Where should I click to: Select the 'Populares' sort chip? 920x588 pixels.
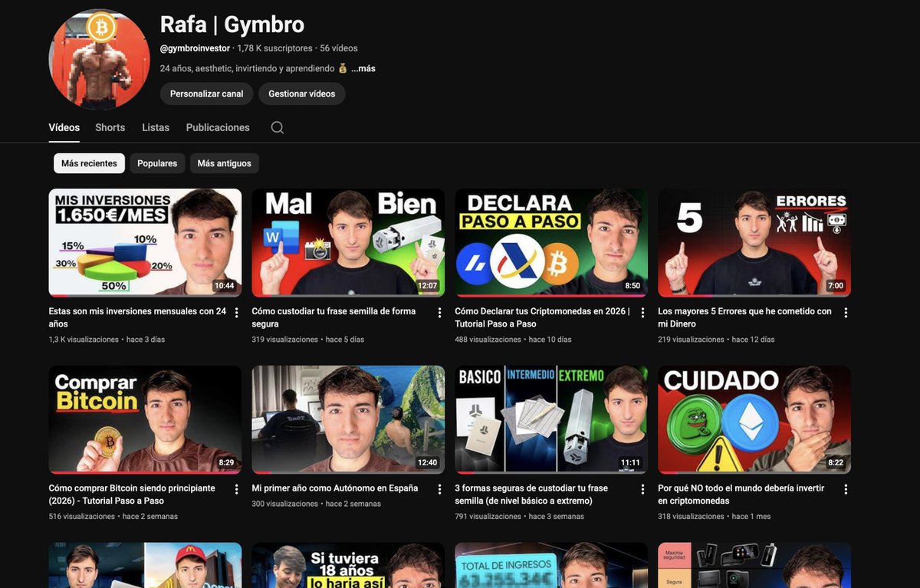tap(157, 163)
